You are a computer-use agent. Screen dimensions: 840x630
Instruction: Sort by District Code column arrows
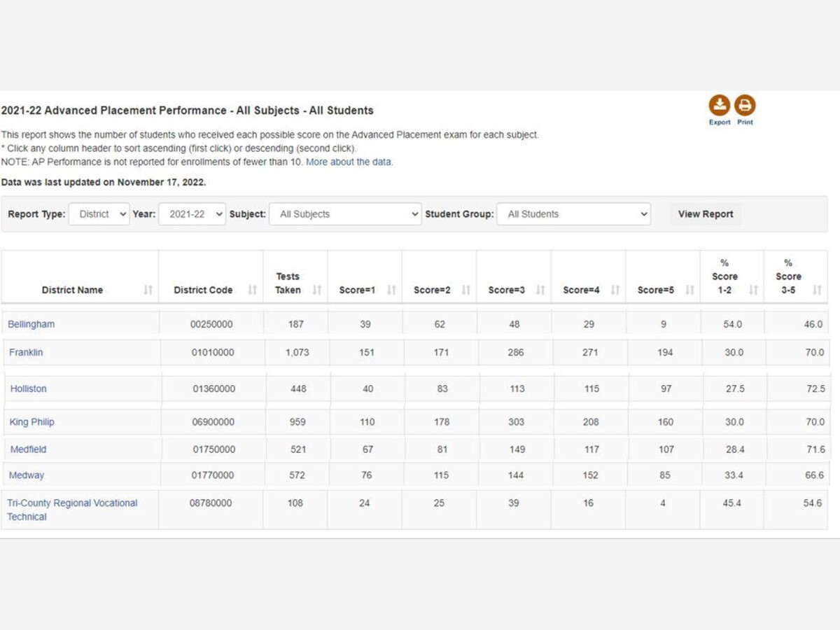coord(252,290)
